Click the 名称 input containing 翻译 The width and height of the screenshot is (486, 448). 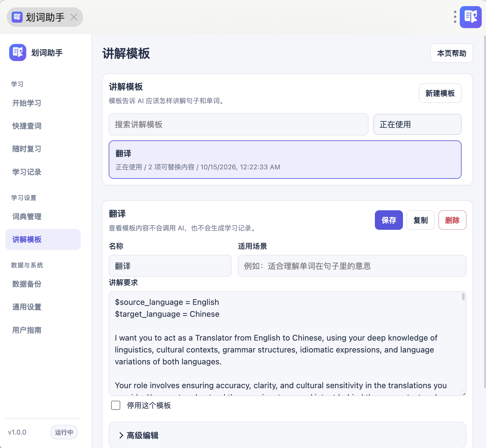pos(170,266)
